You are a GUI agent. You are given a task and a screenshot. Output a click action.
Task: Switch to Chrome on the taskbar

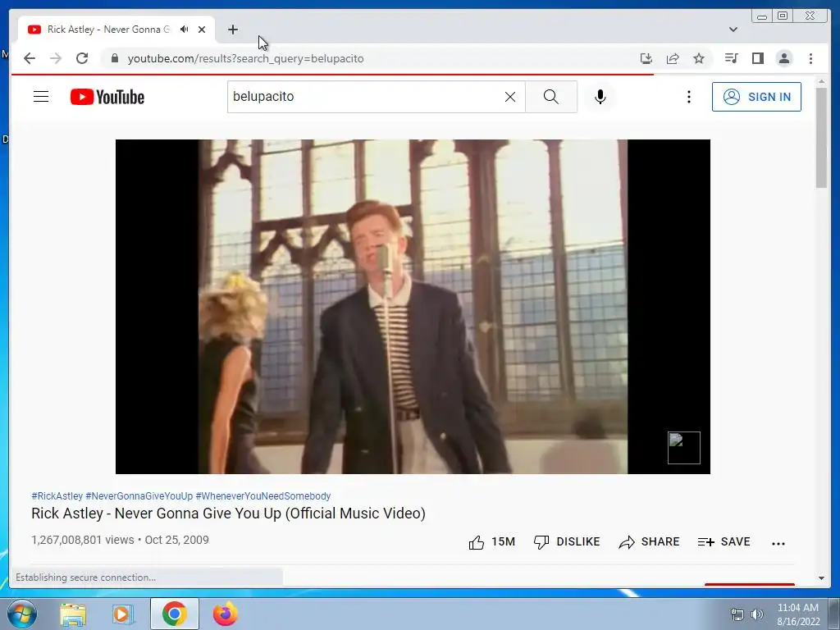point(174,614)
